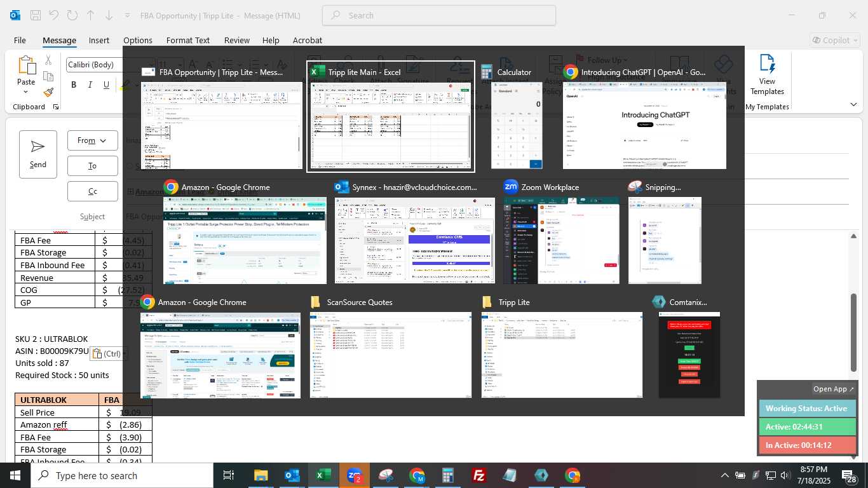Switch to the Insert tab
The image size is (868, 488).
click(x=99, y=40)
